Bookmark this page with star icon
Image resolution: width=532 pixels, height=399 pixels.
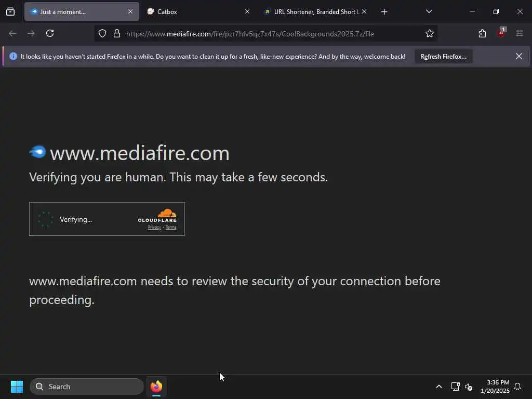click(430, 34)
